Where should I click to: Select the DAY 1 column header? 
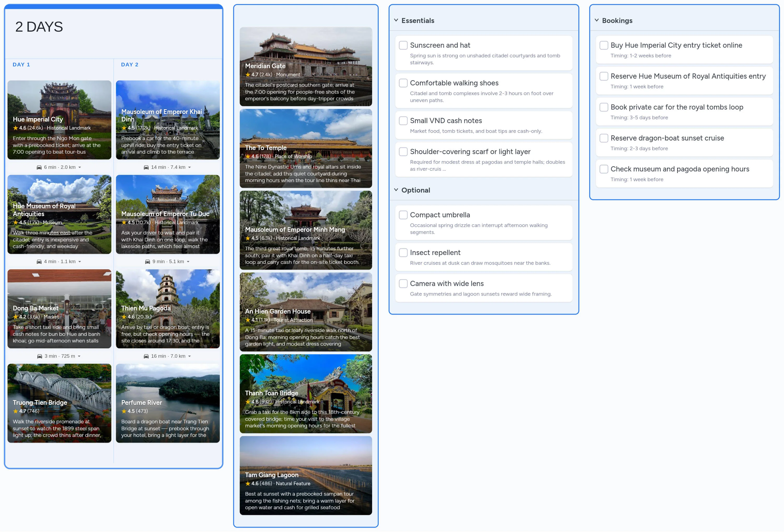pyautogui.click(x=21, y=65)
